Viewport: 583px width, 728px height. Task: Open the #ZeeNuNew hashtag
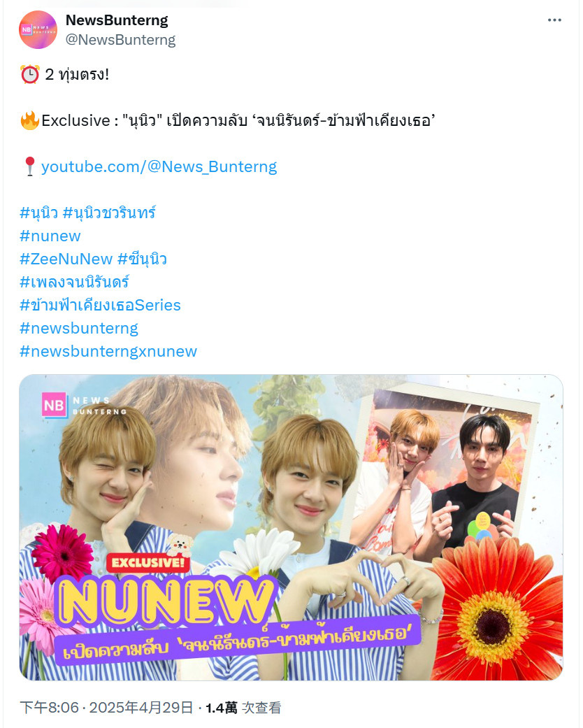(x=66, y=259)
